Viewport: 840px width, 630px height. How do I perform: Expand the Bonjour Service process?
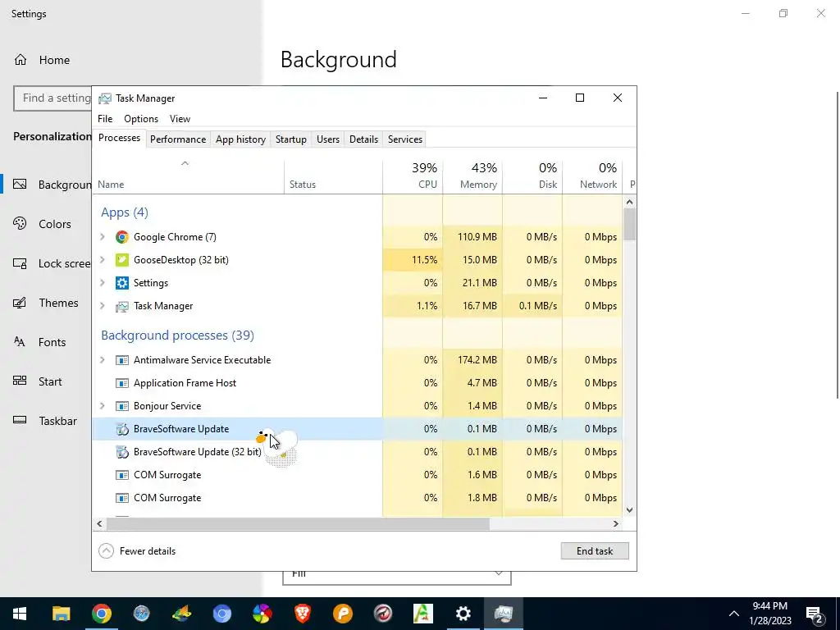tap(103, 406)
